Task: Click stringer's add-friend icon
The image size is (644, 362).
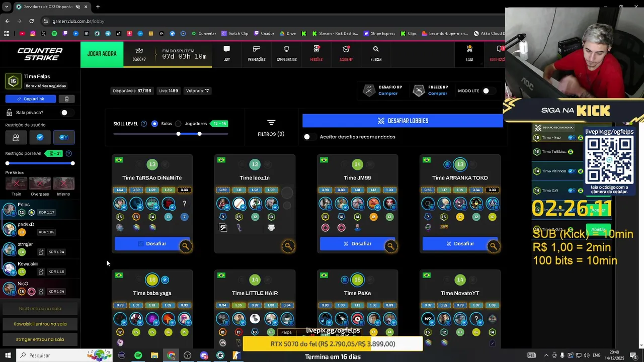Action: (41, 252)
